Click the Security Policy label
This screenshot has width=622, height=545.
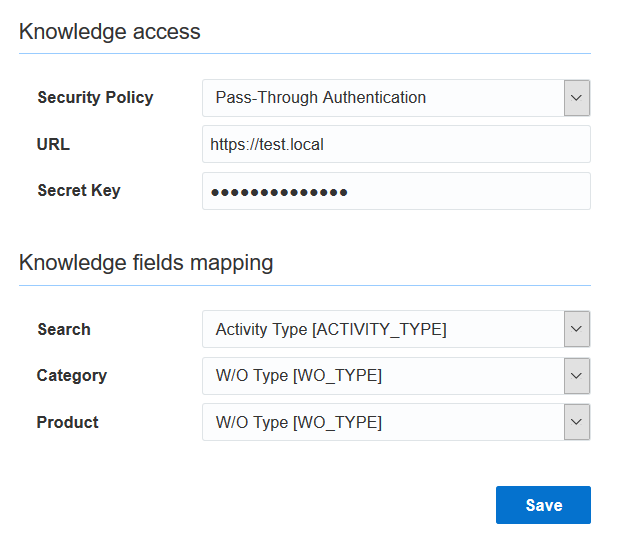pos(95,98)
